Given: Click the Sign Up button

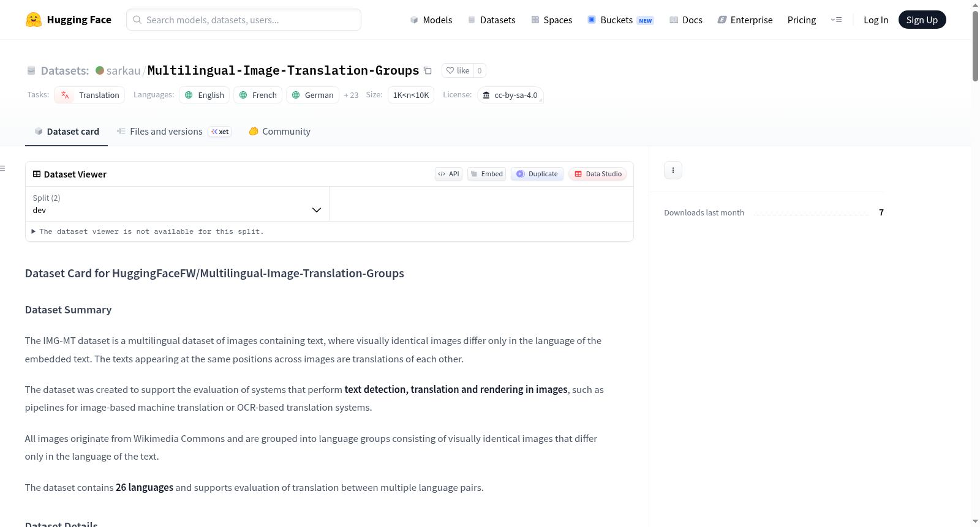Looking at the screenshot, I should click(x=922, y=20).
